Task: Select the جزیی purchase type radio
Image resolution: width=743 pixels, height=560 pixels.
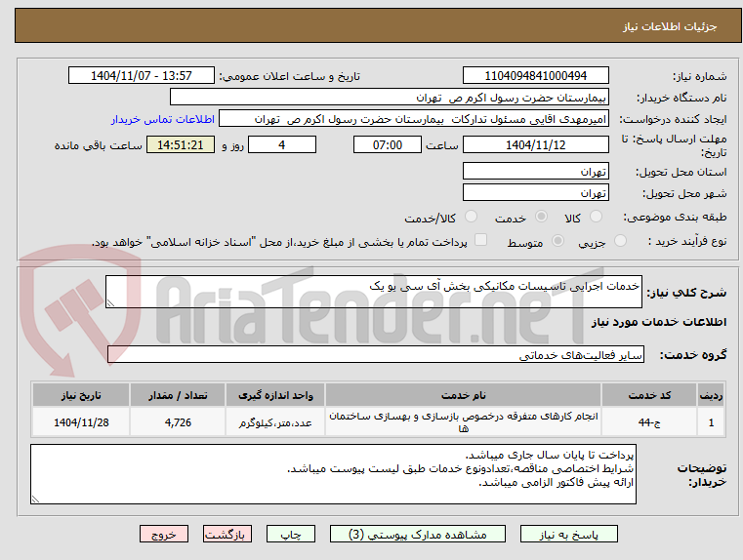Action: (620, 241)
